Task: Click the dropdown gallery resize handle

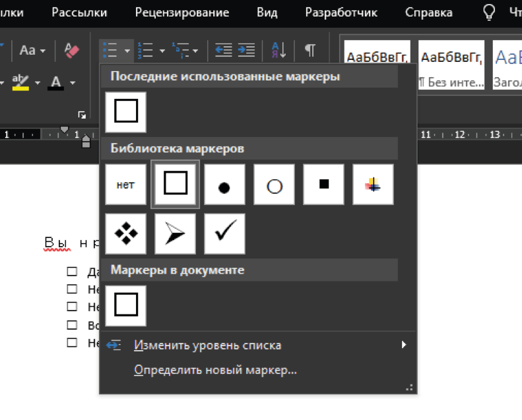Action: click(x=410, y=388)
